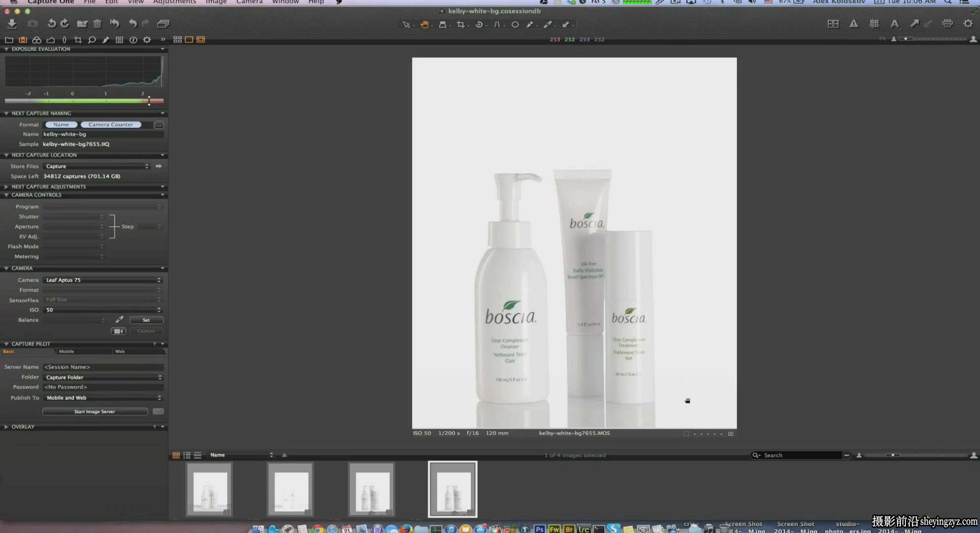The image size is (980, 533).
Task: Open the browser sort Name dropdown
Action: coord(241,455)
